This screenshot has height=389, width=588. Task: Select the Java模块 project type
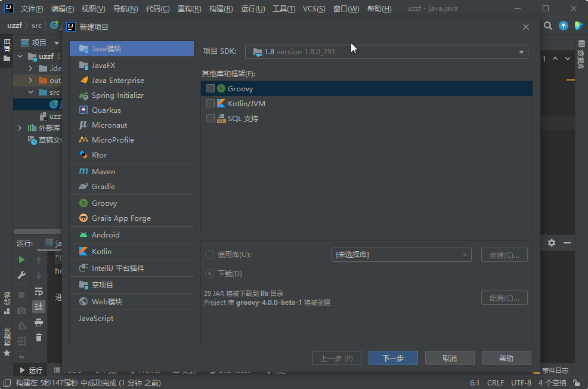(132, 49)
